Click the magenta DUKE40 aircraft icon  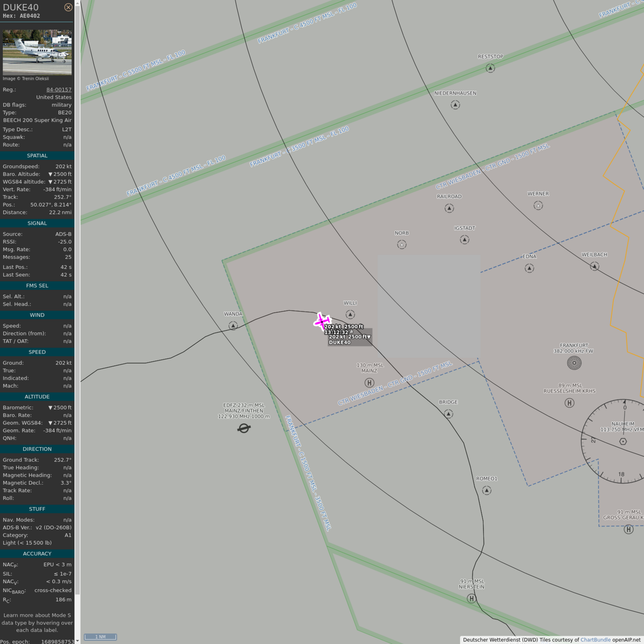tap(322, 321)
